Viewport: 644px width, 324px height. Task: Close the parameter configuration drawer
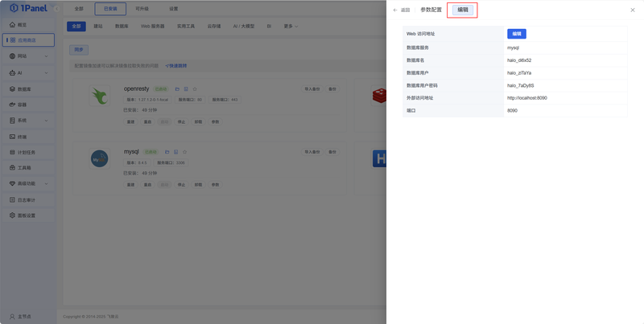tap(633, 10)
